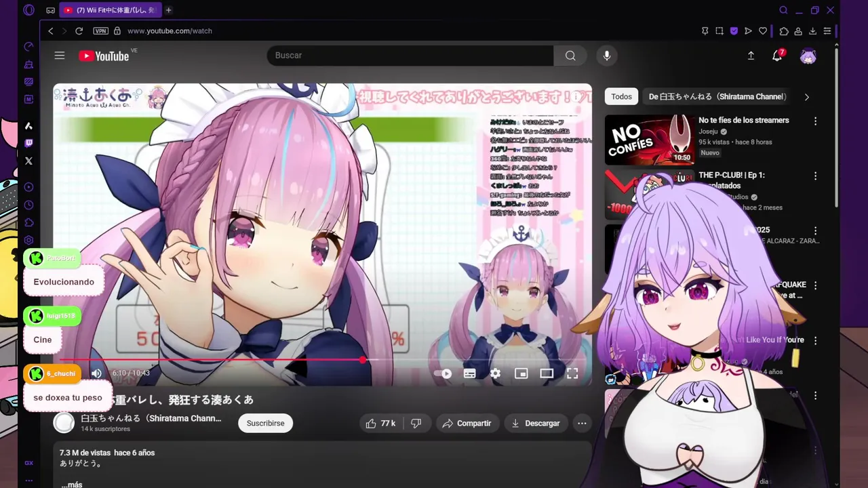Click the pinboard pin toolbar icon
The image size is (868, 488).
click(x=705, y=30)
